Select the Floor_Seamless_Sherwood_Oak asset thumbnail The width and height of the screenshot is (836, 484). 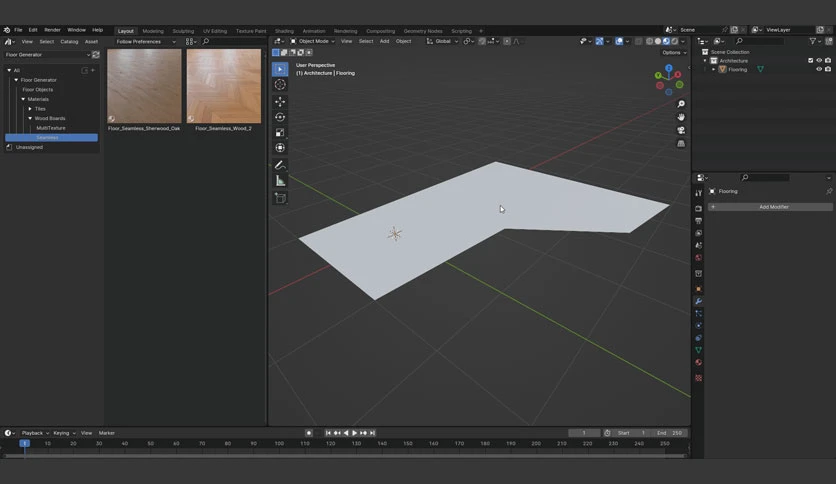pos(144,86)
